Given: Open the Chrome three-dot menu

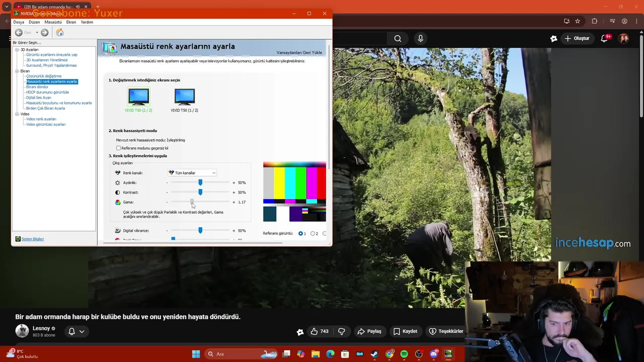Looking at the screenshot, I should coord(636,21).
